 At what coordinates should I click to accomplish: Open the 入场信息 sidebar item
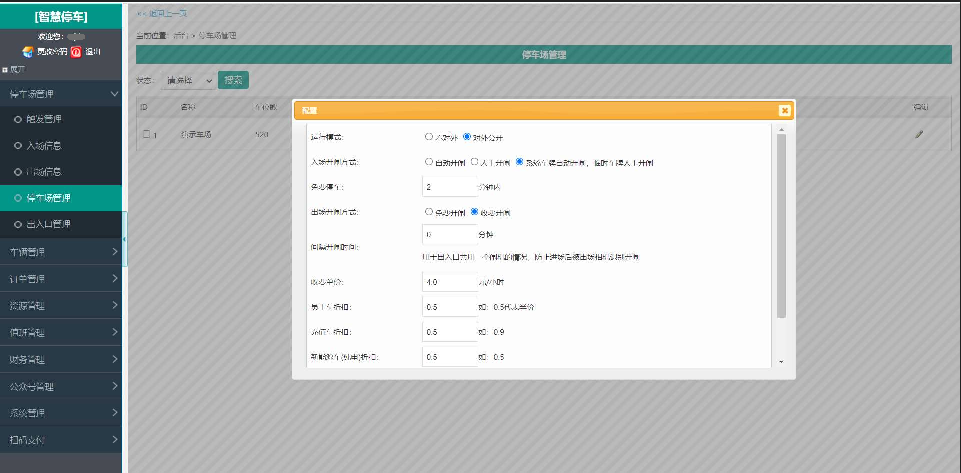pos(61,146)
